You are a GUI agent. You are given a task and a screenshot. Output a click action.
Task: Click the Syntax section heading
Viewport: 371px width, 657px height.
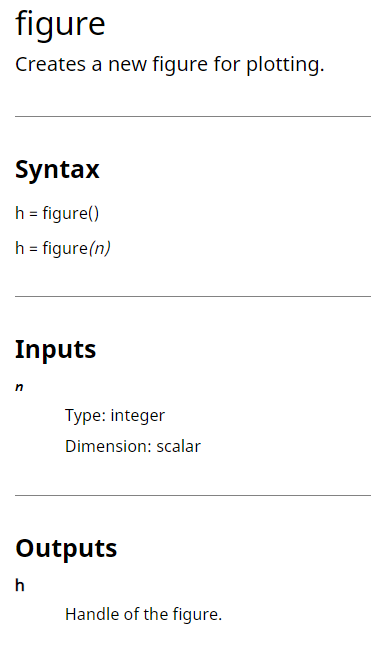pyautogui.click(x=57, y=170)
